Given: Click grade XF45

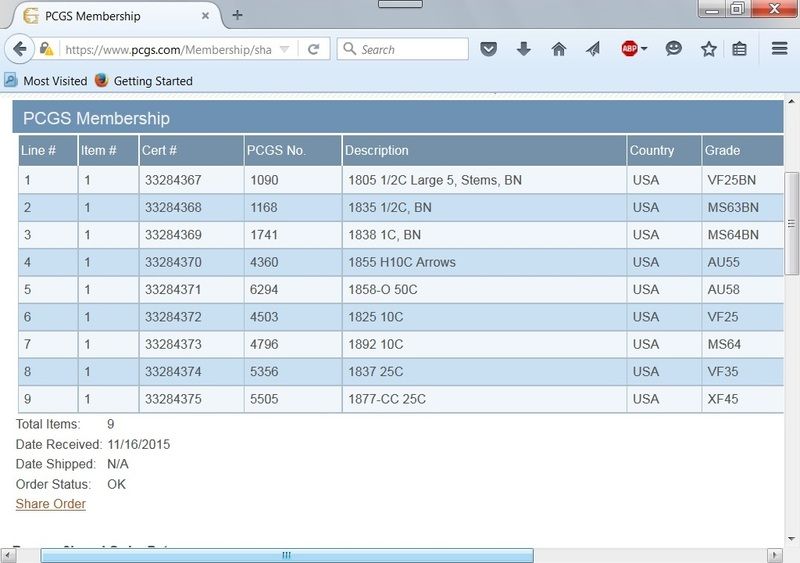Looking at the screenshot, I should click(x=722, y=399).
